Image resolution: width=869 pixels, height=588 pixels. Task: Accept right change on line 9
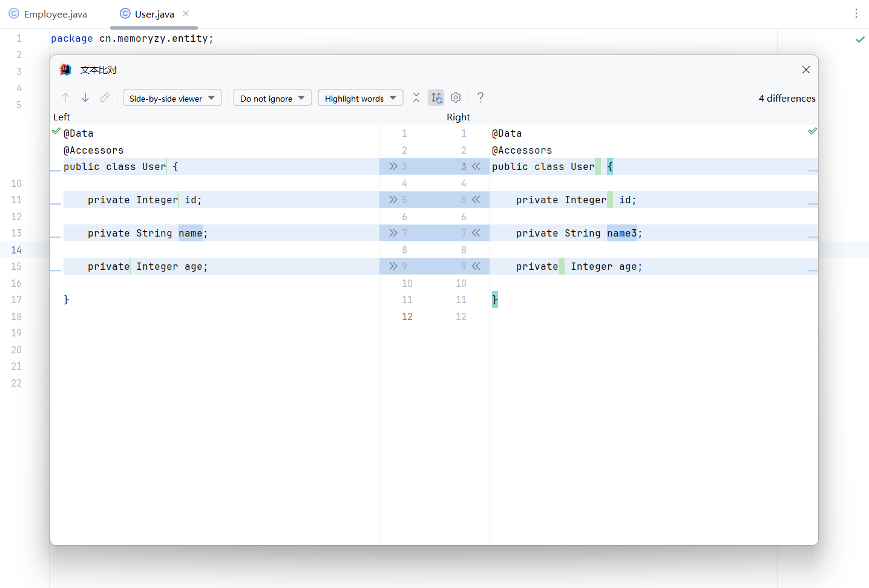click(476, 266)
